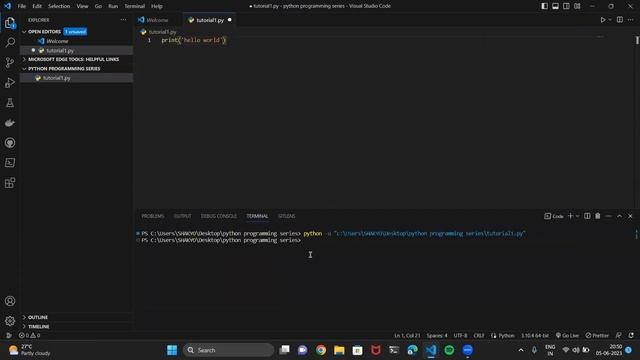Switch to the Debug Console tab

[x=218, y=216]
